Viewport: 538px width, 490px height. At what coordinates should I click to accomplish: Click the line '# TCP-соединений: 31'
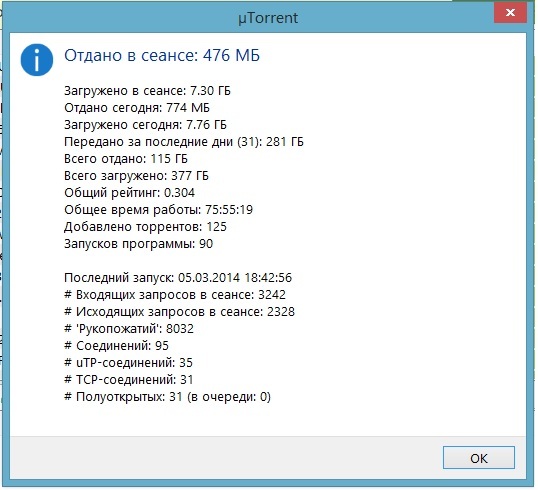pos(129,380)
